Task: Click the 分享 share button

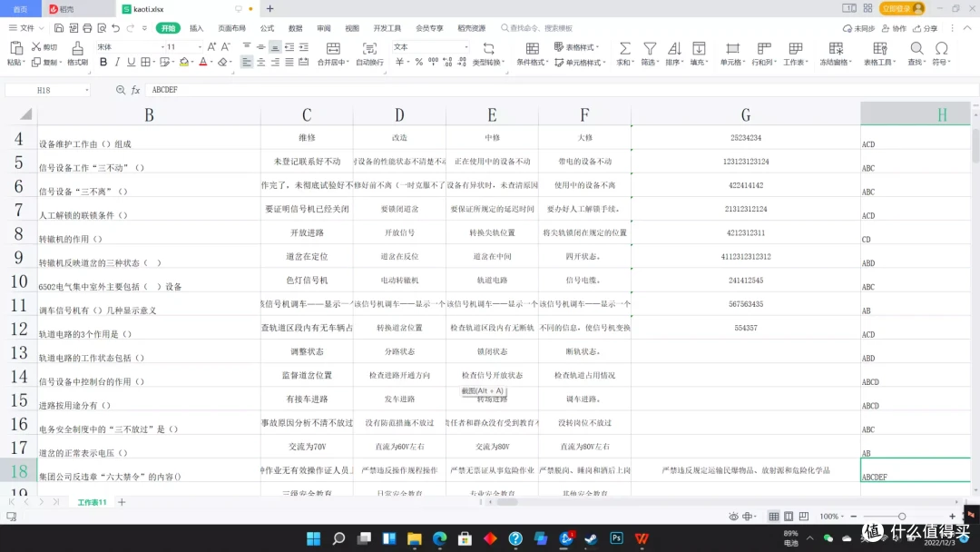Action: 926,28
